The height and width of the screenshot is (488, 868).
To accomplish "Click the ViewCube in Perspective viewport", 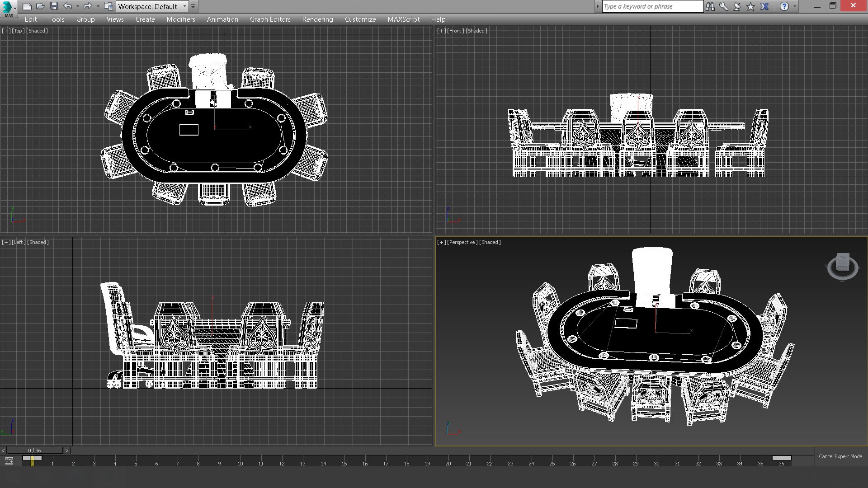I will (x=842, y=267).
